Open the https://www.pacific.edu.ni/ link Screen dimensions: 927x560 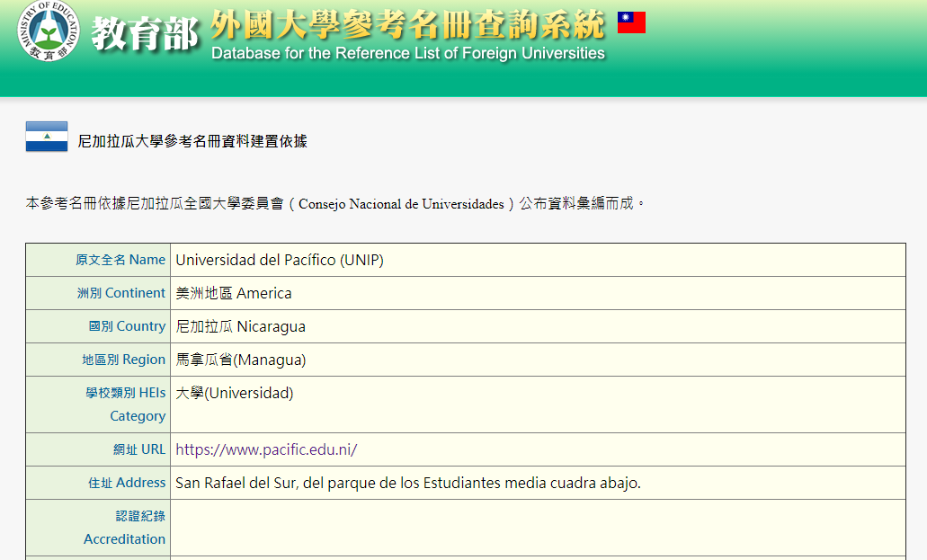tap(266, 449)
